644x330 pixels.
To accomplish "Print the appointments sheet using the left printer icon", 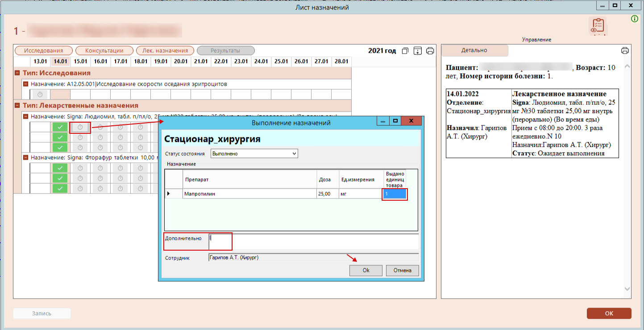I will pos(430,51).
